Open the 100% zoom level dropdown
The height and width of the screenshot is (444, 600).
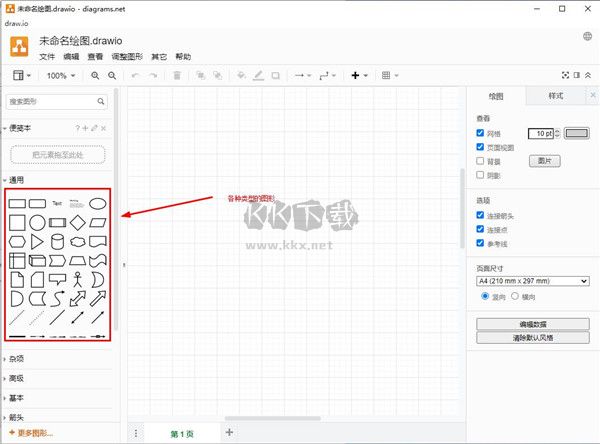60,76
